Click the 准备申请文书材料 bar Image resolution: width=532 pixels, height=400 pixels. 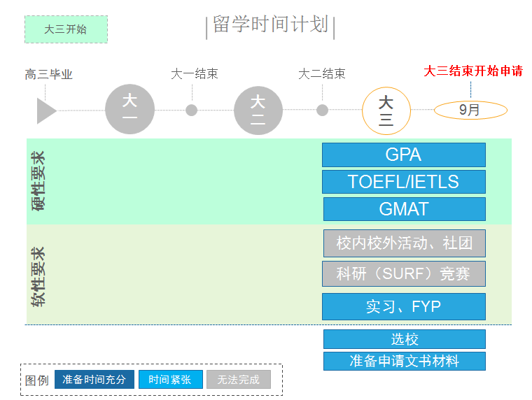coord(405,361)
